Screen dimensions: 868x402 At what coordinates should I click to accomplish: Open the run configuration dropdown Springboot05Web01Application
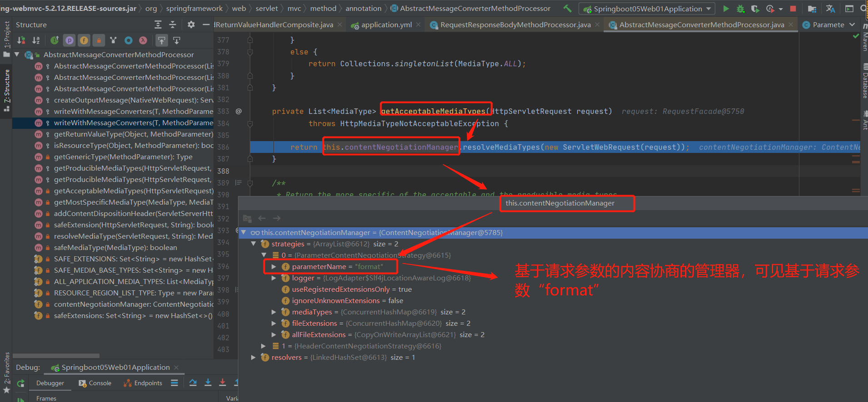[647, 9]
